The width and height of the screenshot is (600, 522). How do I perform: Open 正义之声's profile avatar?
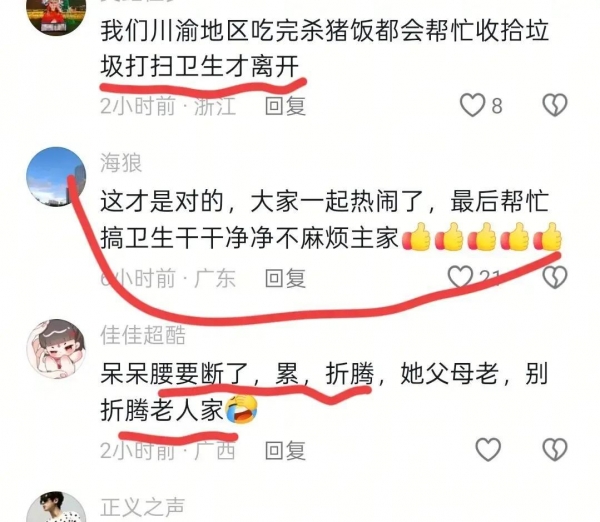pos(56,507)
